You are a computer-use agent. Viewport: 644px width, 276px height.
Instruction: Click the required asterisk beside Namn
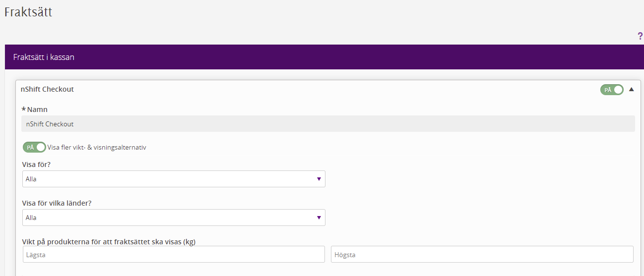pos(23,109)
